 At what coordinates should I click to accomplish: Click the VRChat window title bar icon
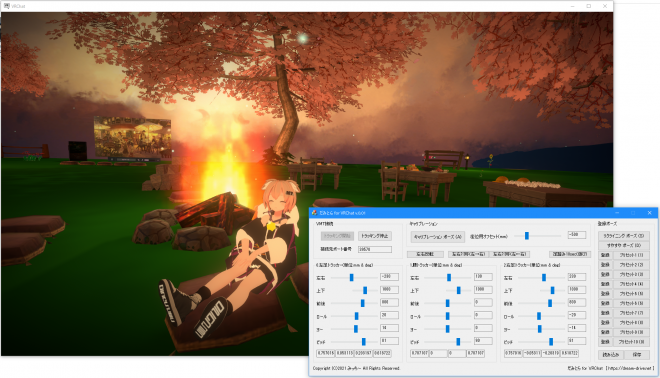[6, 6]
